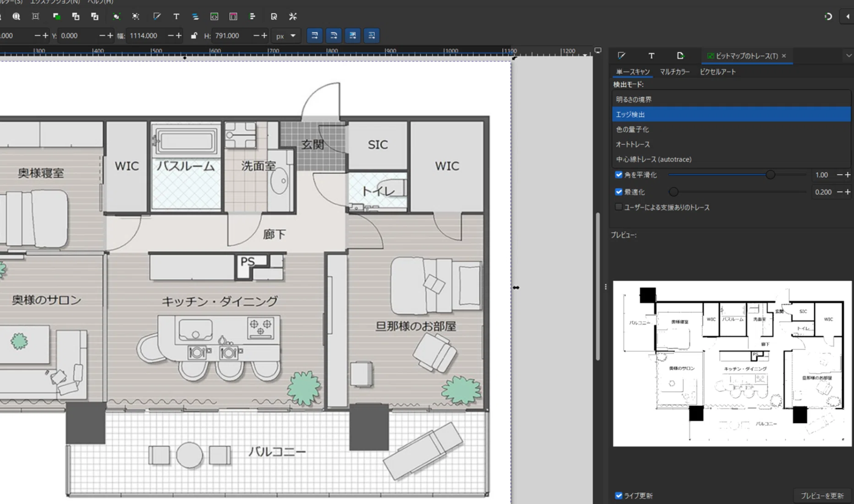Screen dimensions: 854x504
Task: Click the group objects icon
Action: pyautogui.click(x=116, y=16)
